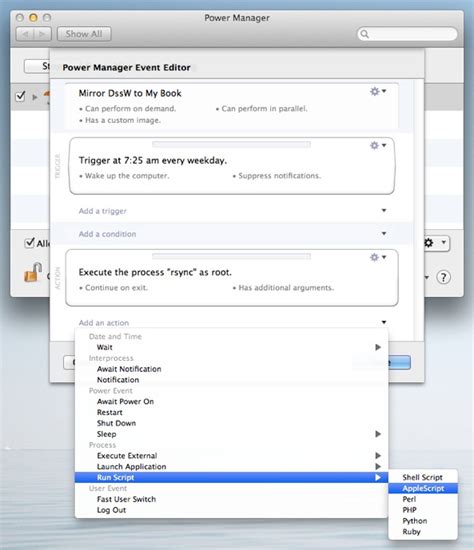The width and height of the screenshot is (474, 550).
Task: Open gear dropdown in main window bottom
Action: [x=435, y=243]
